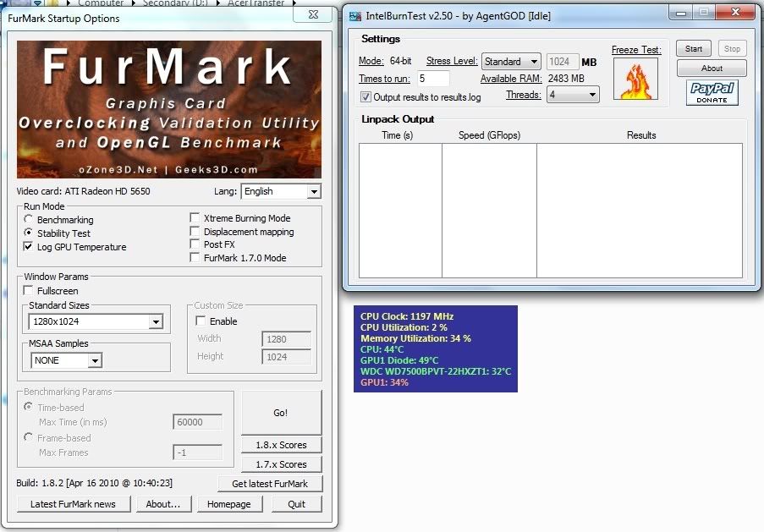This screenshot has height=532, width=764.
Task: Open the Lang language dropdown
Action: coord(314,192)
